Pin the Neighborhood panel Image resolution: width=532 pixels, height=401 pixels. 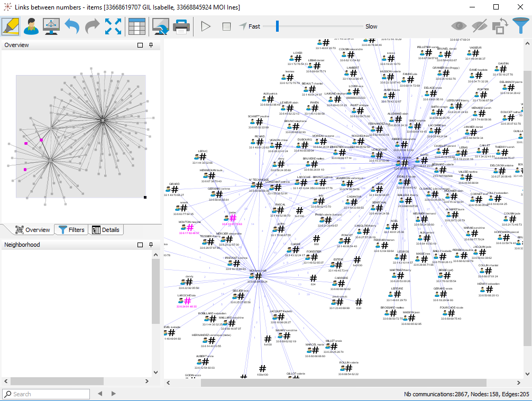(x=151, y=245)
